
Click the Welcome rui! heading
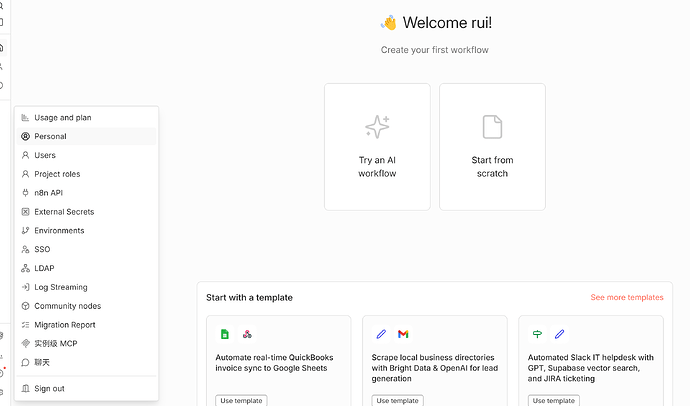(447, 23)
